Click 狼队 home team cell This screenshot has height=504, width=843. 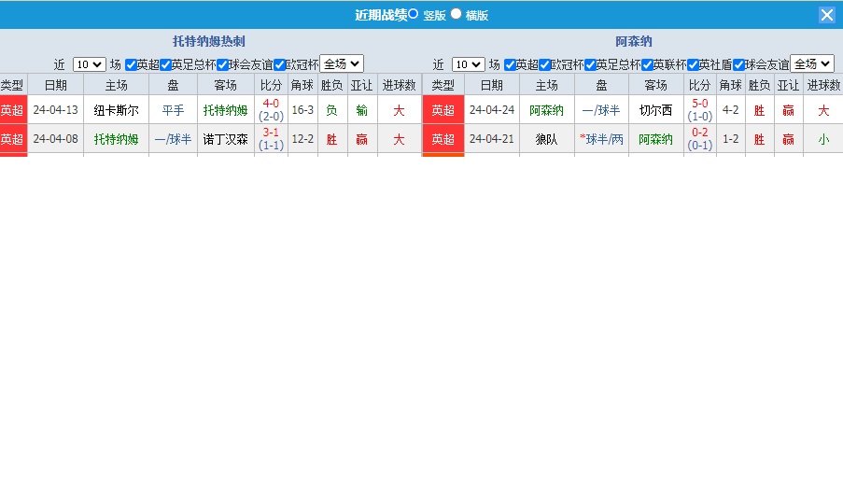pyautogui.click(x=546, y=139)
